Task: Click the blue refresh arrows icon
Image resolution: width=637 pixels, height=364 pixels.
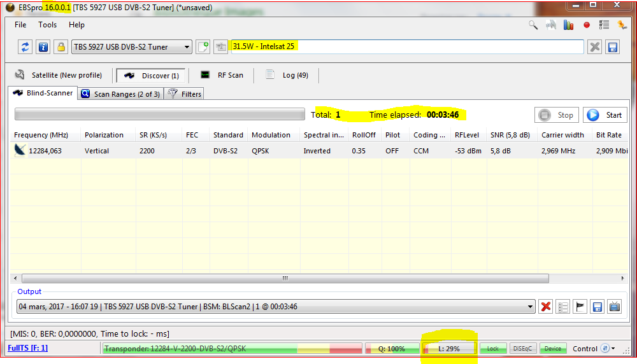Action: coord(25,47)
